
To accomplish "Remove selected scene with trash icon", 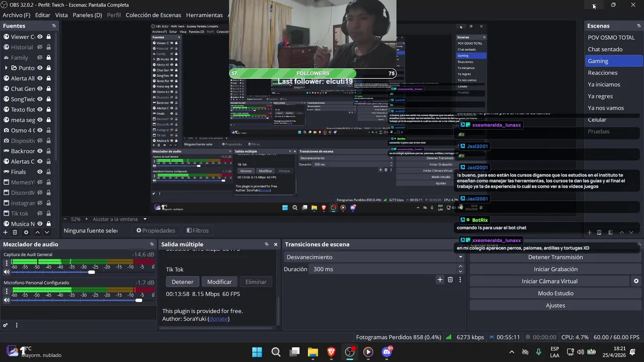I will coord(599,232).
